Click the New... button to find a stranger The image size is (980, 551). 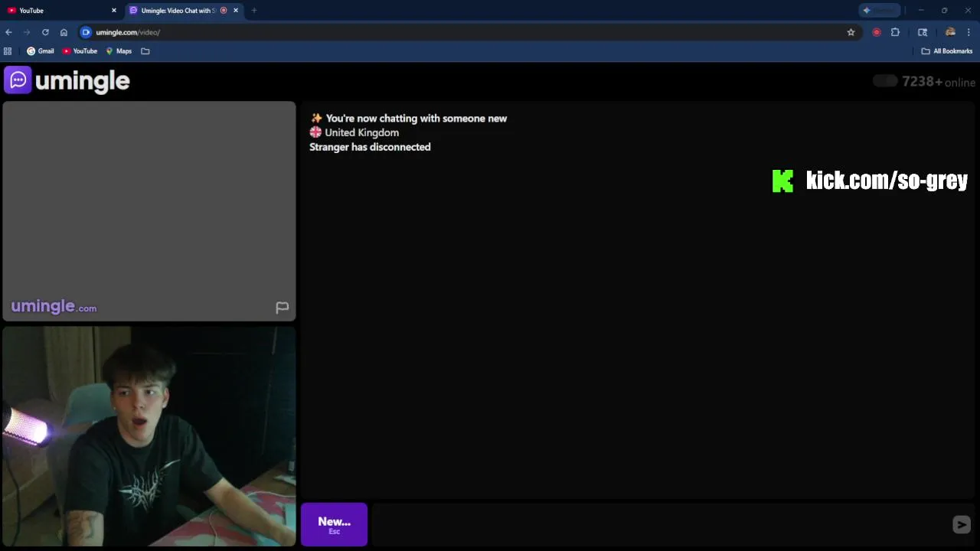click(334, 524)
